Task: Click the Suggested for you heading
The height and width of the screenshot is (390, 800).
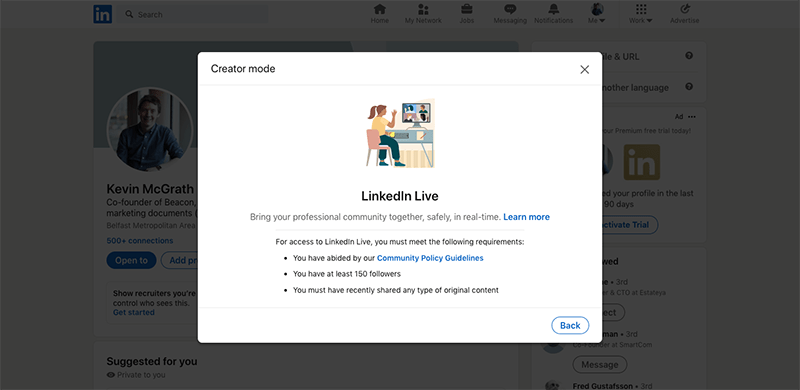Action: coord(152,361)
